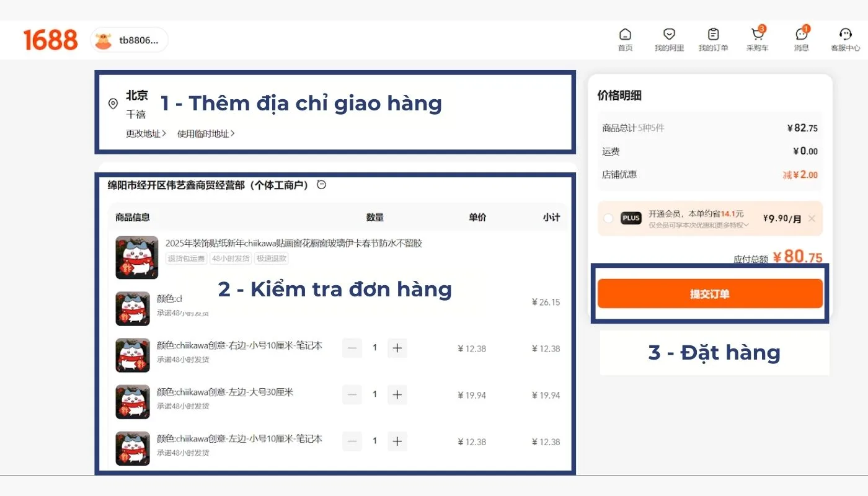Click quantity field of 右边-小号10厘米-笔记本
This screenshot has width=868, height=496.
click(374, 348)
